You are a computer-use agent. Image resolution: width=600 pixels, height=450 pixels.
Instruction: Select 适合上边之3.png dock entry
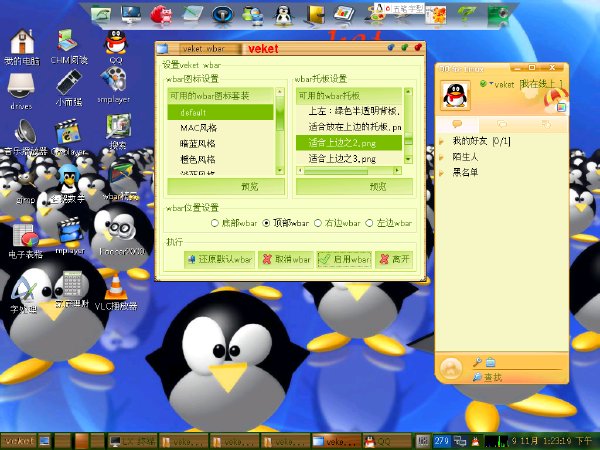349,158
